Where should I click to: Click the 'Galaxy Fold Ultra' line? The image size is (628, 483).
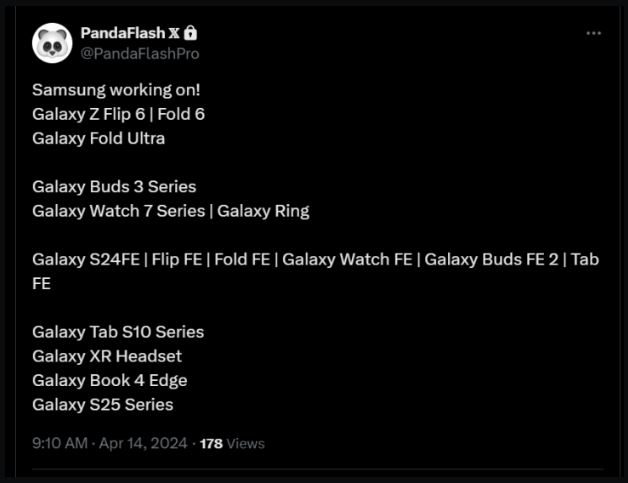point(99,139)
